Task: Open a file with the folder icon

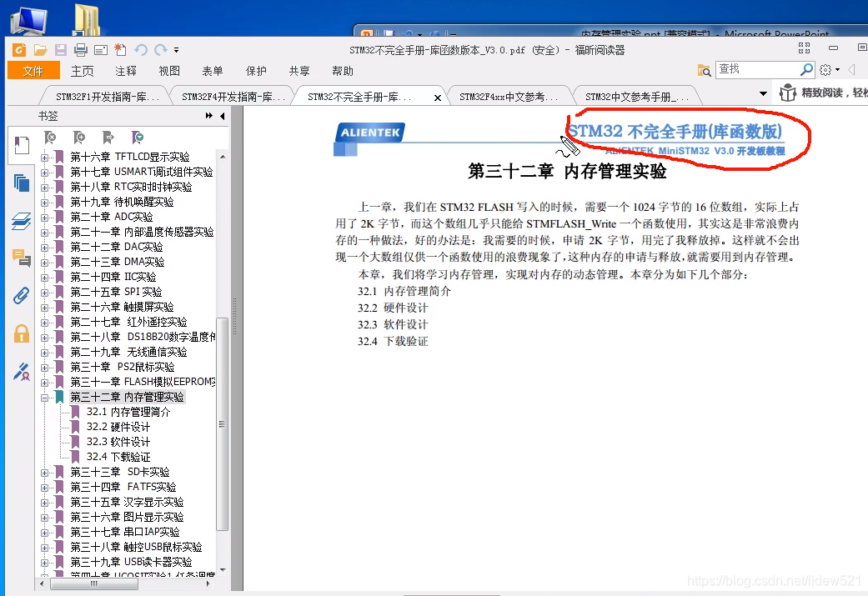Action: pos(40,50)
